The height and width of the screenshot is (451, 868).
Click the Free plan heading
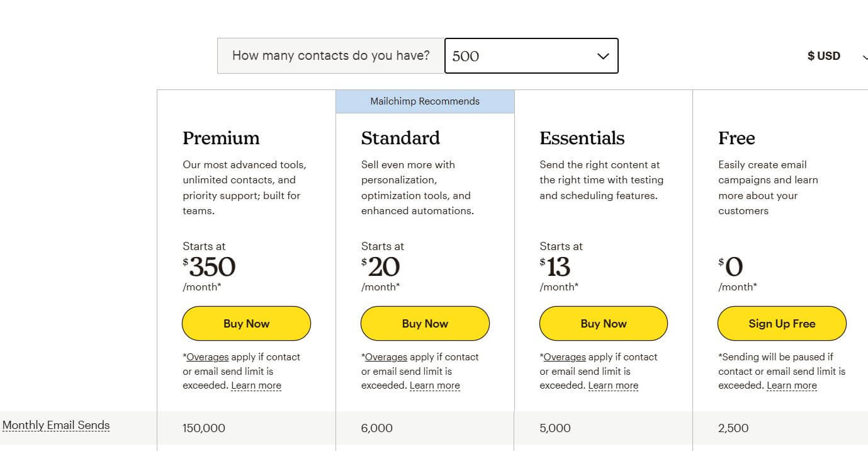coord(736,138)
